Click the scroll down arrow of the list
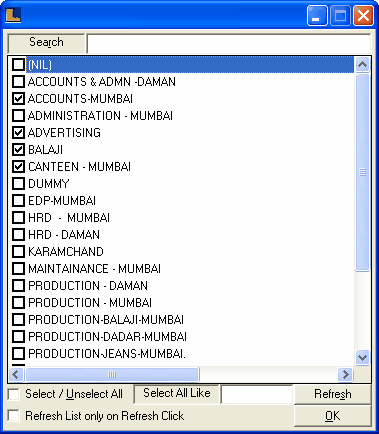Screen dimensions: 379x434 (x=362, y=357)
